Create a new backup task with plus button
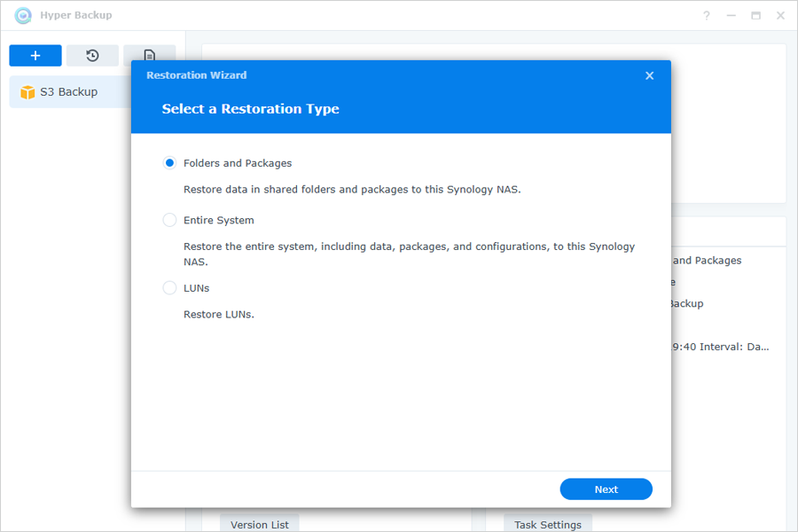Screen dimensions: 798x532 coord(35,56)
